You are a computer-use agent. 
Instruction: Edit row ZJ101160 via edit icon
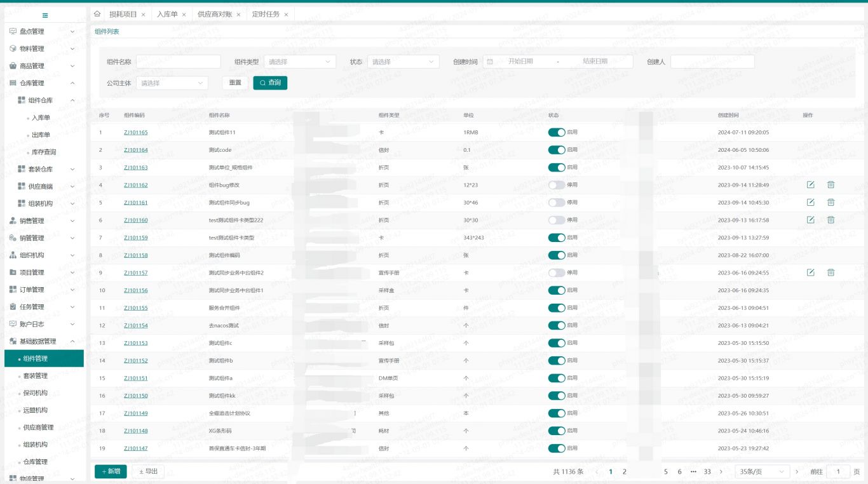810,220
